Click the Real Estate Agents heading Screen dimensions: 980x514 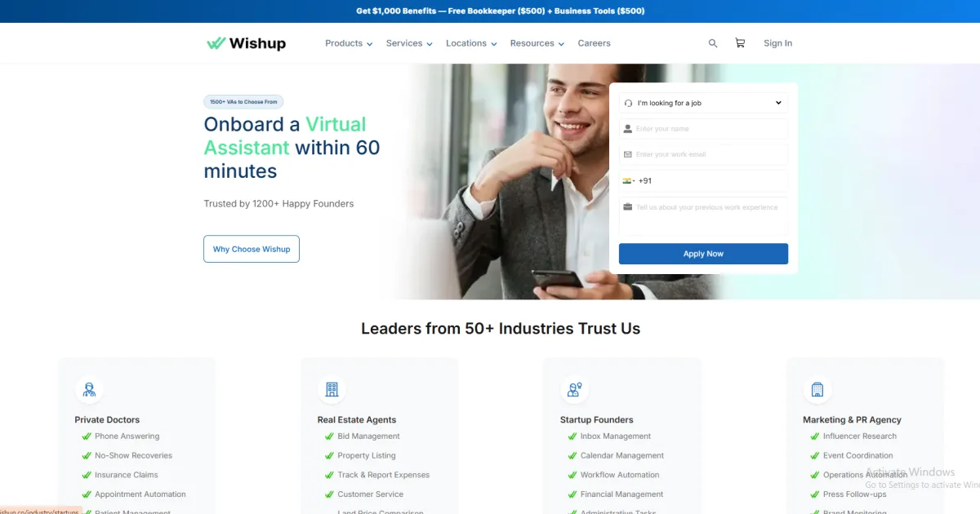357,420
